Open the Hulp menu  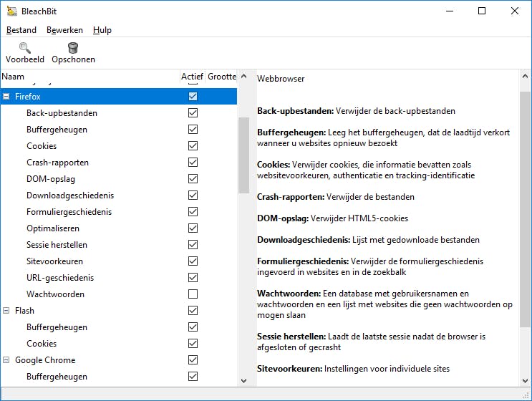[x=102, y=30]
